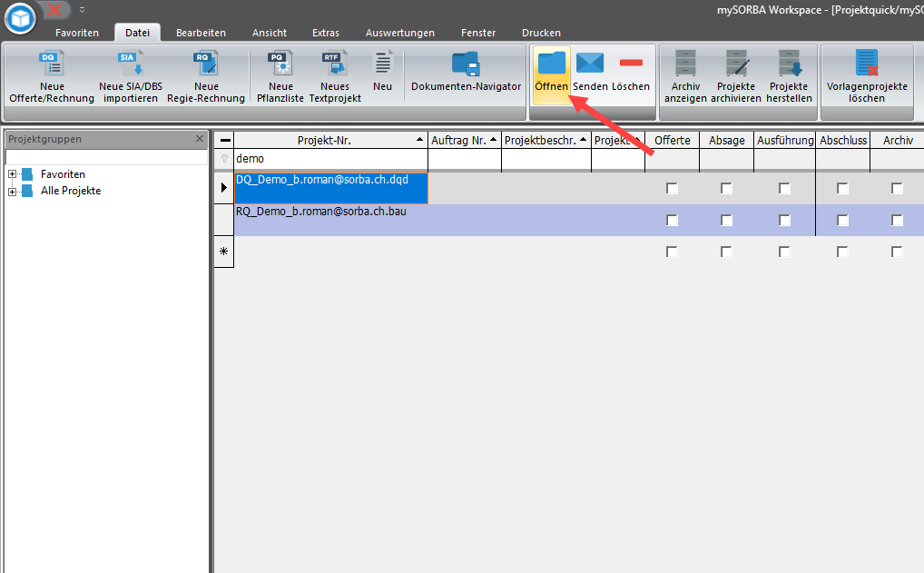Tick Ausführung checkbox for RQ_Demo row
The width and height of the screenshot is (924, 573).
click(784, 220)
